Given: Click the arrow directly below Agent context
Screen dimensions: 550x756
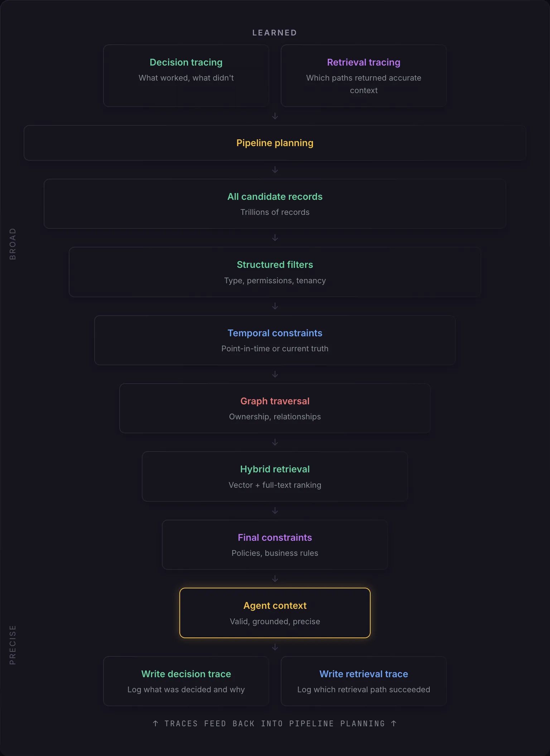Looking at the screenshot, I should pyautogui.click(x=275, y=647).
